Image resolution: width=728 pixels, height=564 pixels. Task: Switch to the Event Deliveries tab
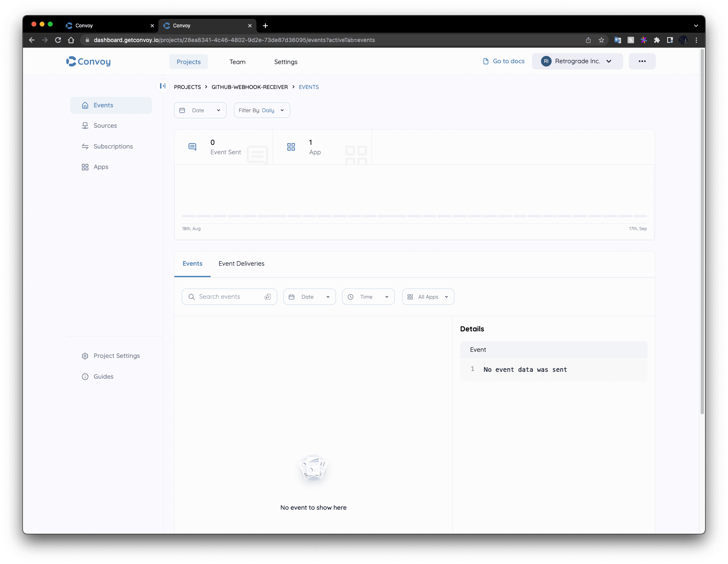click(241, 263)
